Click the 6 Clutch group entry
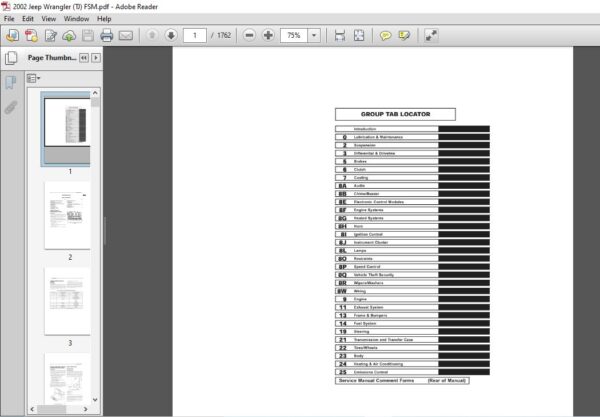This screenshot has width=600, height=417. [x=412, y=169]
